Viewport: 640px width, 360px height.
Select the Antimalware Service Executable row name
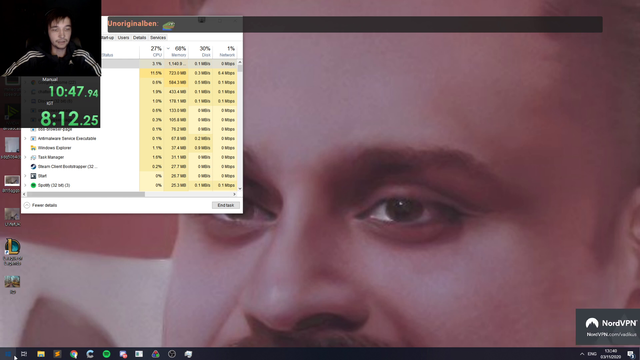click(x=67, y=138)
